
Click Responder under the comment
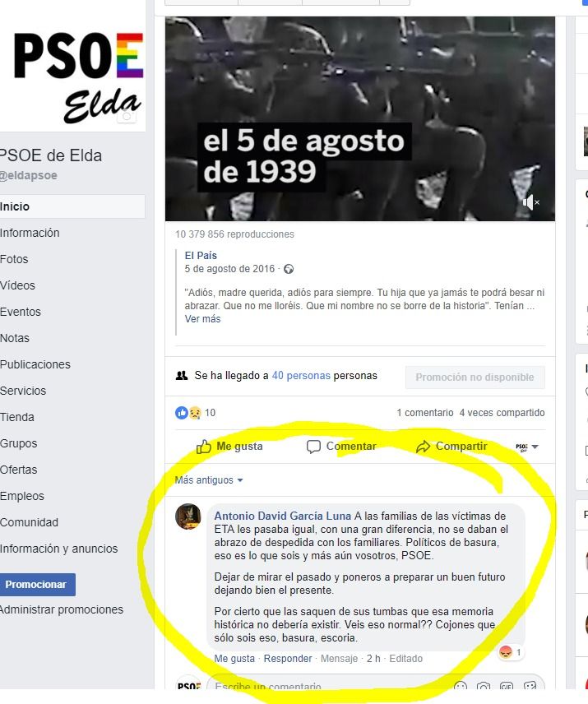click(x=288, y=659)
